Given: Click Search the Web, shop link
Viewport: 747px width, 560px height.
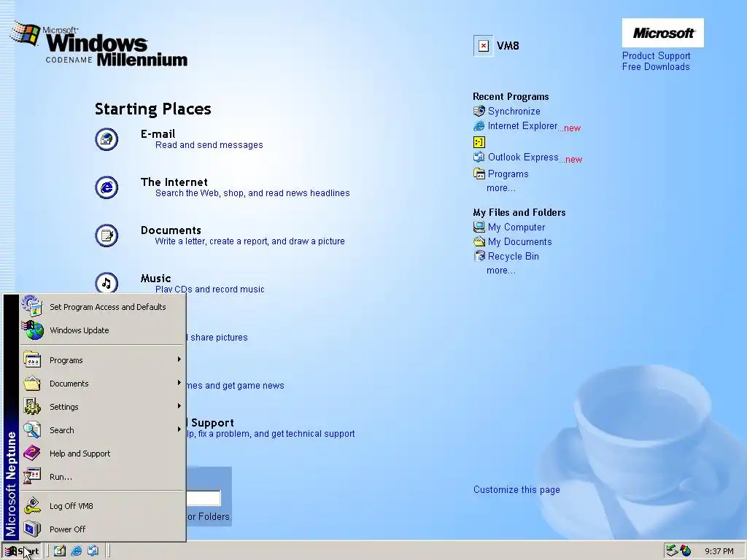Looking at the screenshot, I should [x=252, y=192].
